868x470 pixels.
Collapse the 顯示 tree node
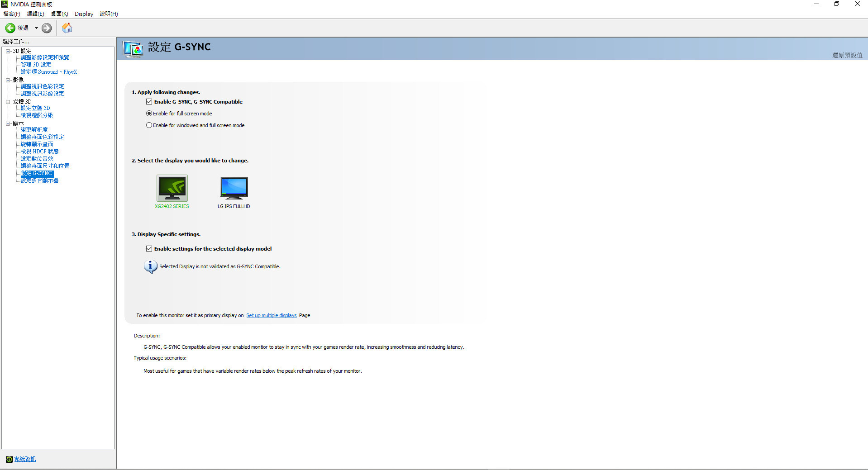click(x=8, y=123)
